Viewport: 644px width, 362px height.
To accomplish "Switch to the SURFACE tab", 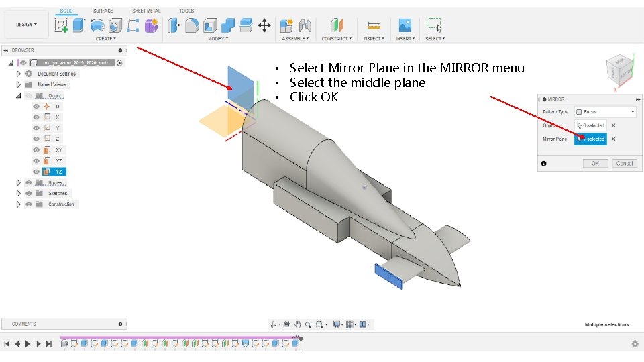I will tap(103, 11).
